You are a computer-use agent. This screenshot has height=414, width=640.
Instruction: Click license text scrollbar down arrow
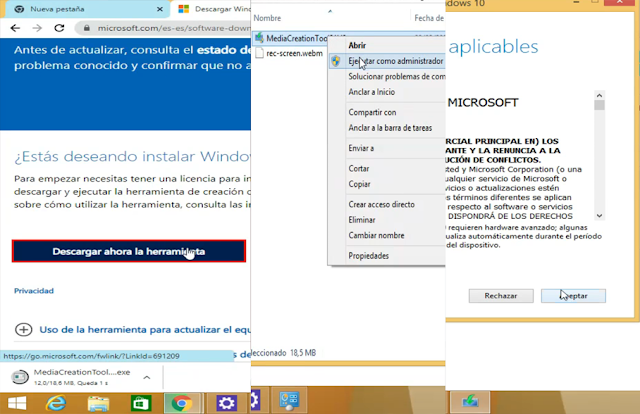click(x=599, y=216)
